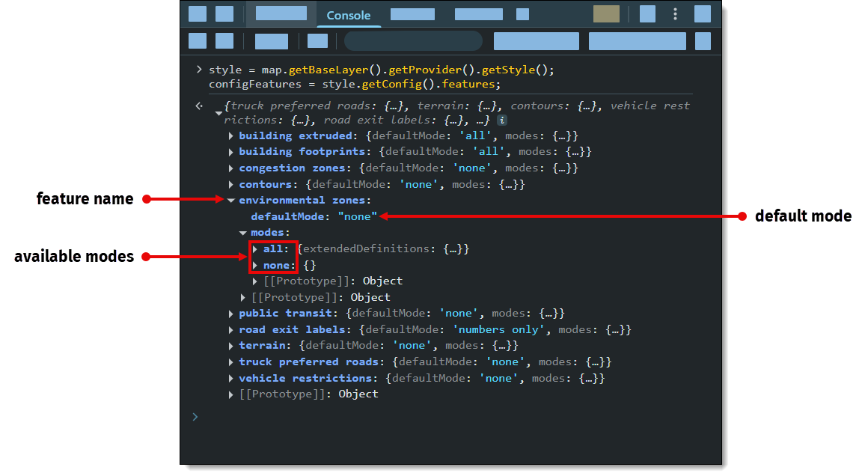868x476 pixels.
Task: Expand the top-level [[Prototype]] Object entry
Action: tap(230, 394)
